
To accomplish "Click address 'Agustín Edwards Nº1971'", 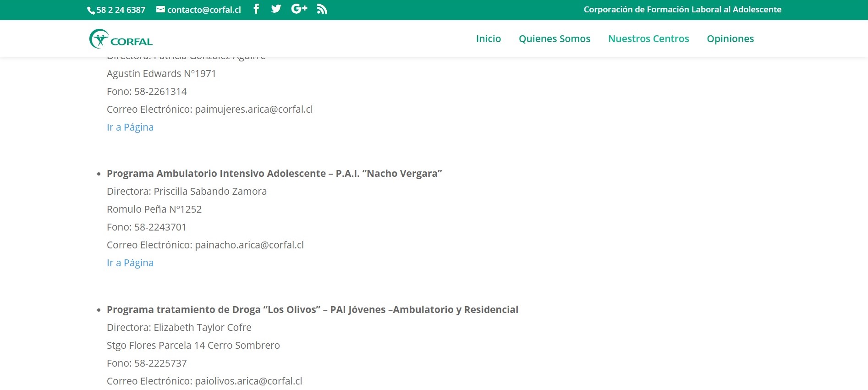I will pos(161,74).
